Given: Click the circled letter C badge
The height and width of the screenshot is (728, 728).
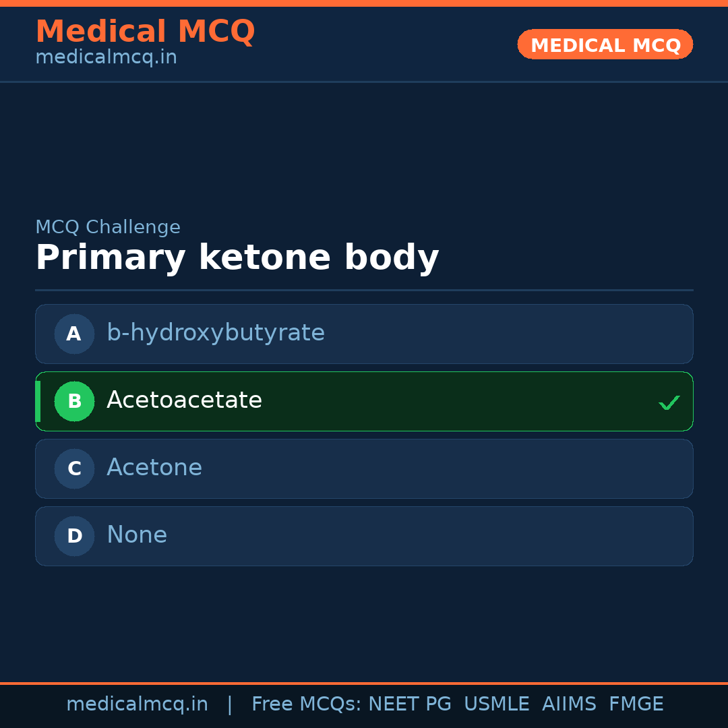Looking at the screenshot, I should click(74, 468).
